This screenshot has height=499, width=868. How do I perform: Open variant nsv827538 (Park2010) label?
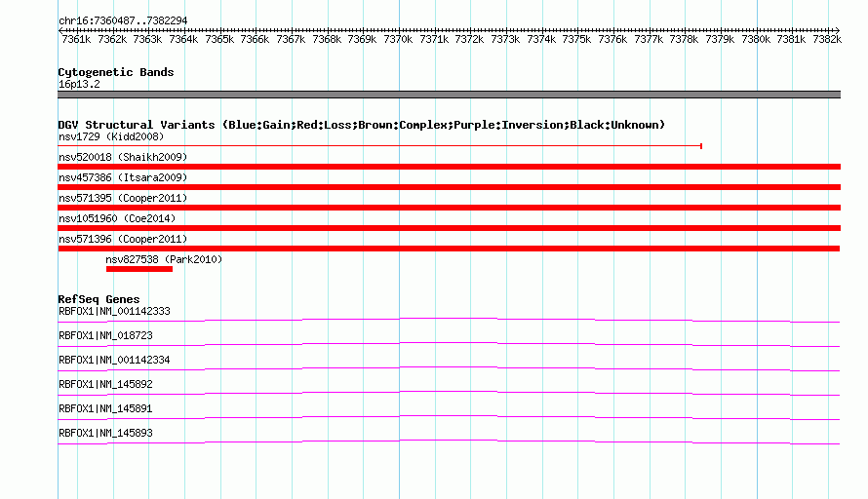pos(164,259)
